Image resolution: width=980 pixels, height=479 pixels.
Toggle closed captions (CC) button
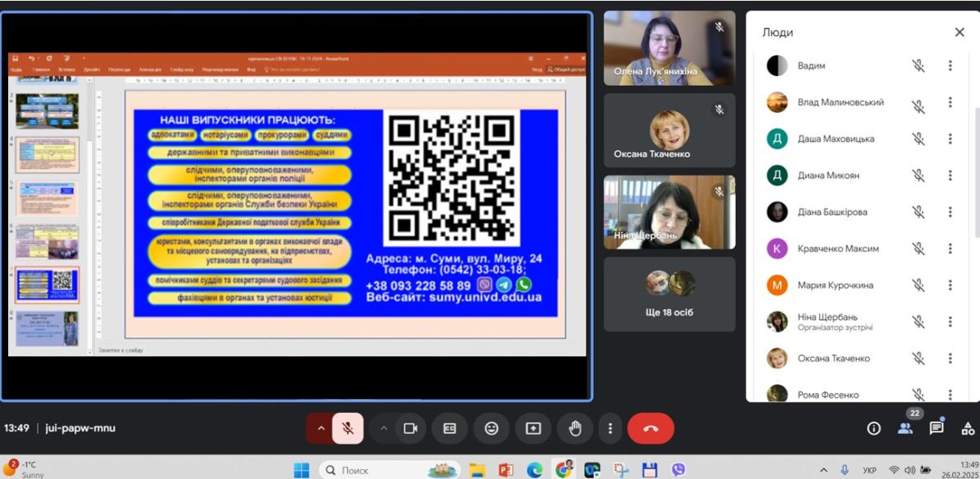tap(449, 428)
